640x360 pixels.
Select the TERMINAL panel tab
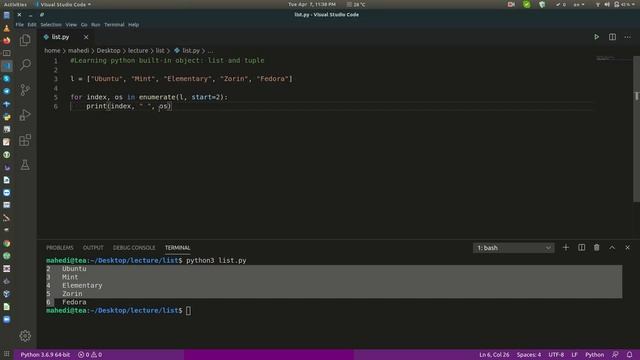pyautogui.click(x=178, y=248)
